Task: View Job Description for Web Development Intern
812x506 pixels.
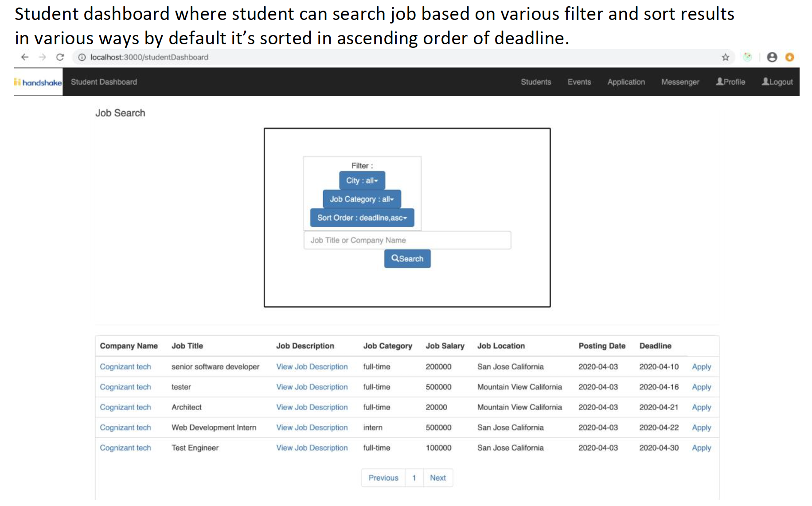Action: click(x=312, y=428)
